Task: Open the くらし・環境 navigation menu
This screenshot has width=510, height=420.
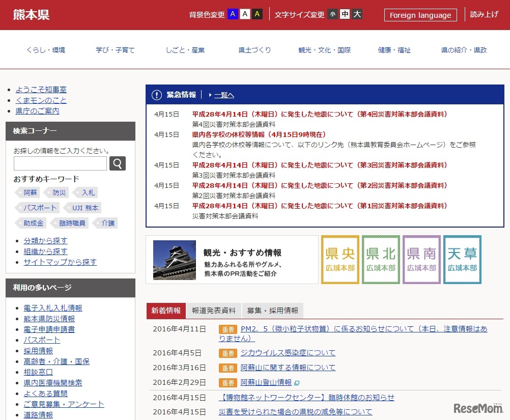Action: [x=46, y=50]
